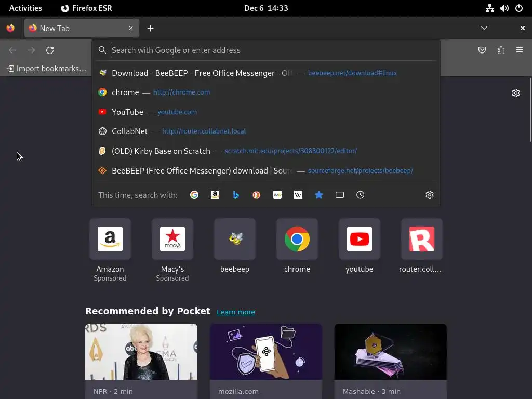This screenshot has height=399, width=532.
Task: Click Import bookmarks toolbar button
Action: coord(46,69)
